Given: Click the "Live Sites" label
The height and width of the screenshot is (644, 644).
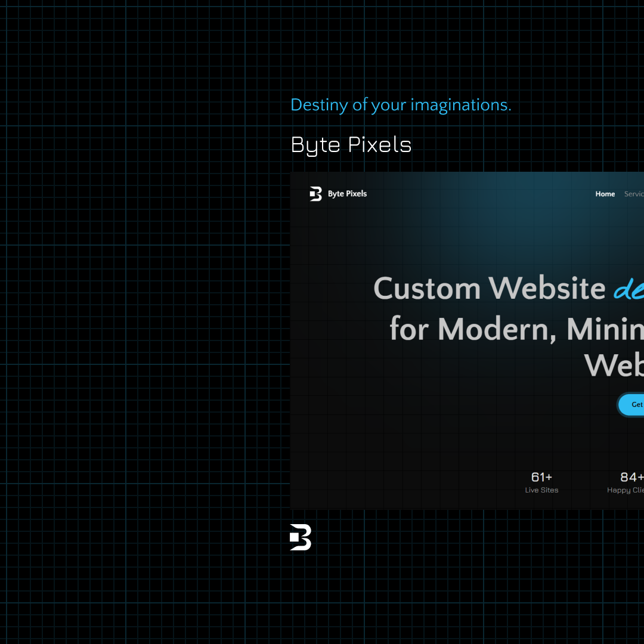Looking at the screenshot, I should click(541, 490).
